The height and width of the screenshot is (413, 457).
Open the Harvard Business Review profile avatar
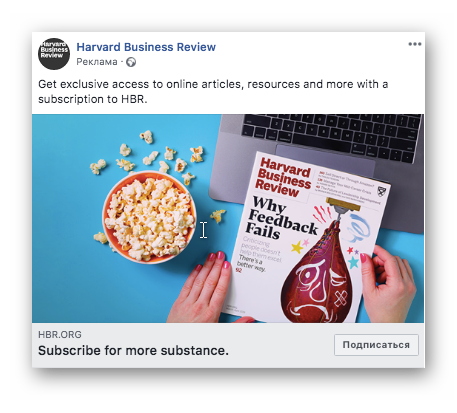pyautogui.click(x=54, y=54)
